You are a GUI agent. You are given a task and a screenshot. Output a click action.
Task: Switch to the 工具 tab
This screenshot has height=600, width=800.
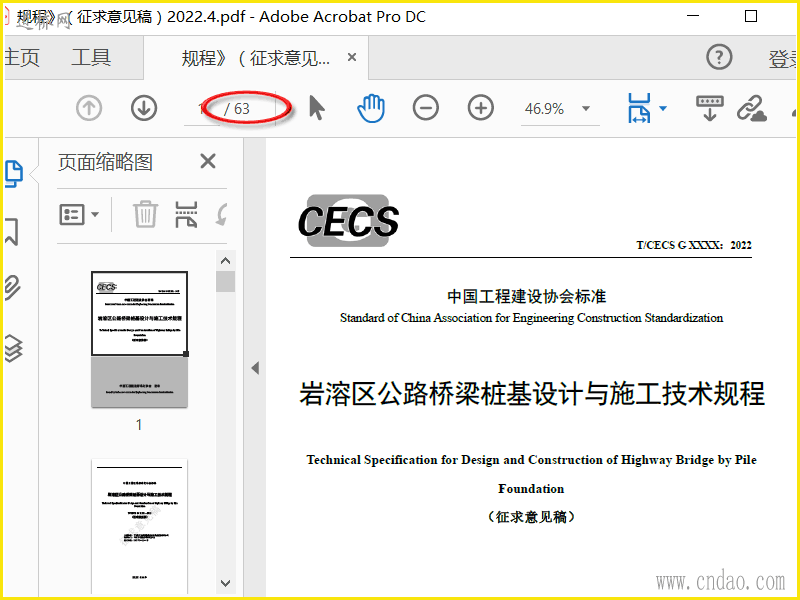91,58
